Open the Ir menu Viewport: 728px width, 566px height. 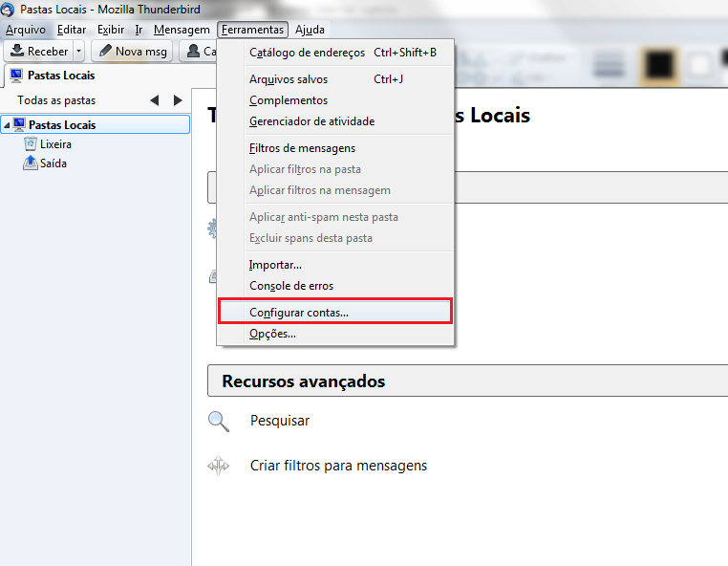139,30
